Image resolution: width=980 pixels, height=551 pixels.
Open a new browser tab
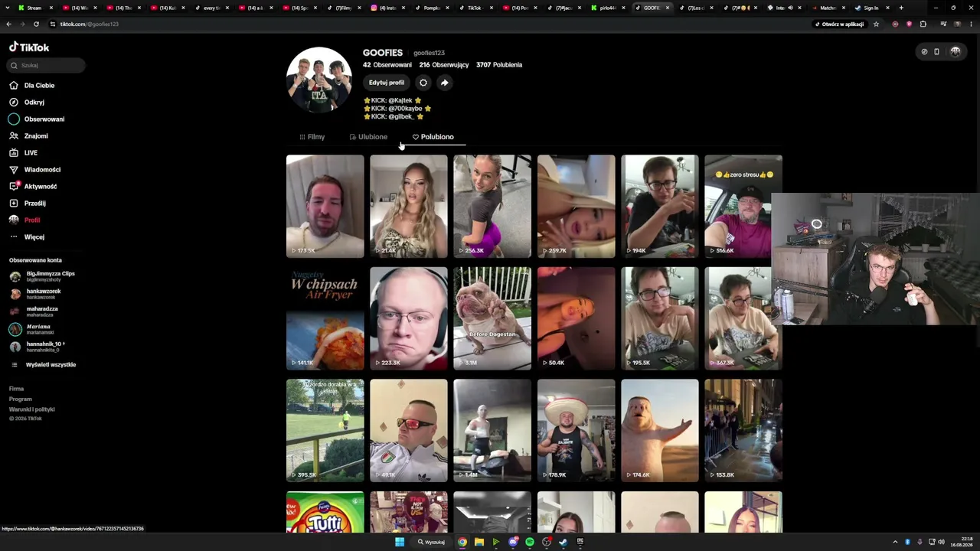pos(901,8)
